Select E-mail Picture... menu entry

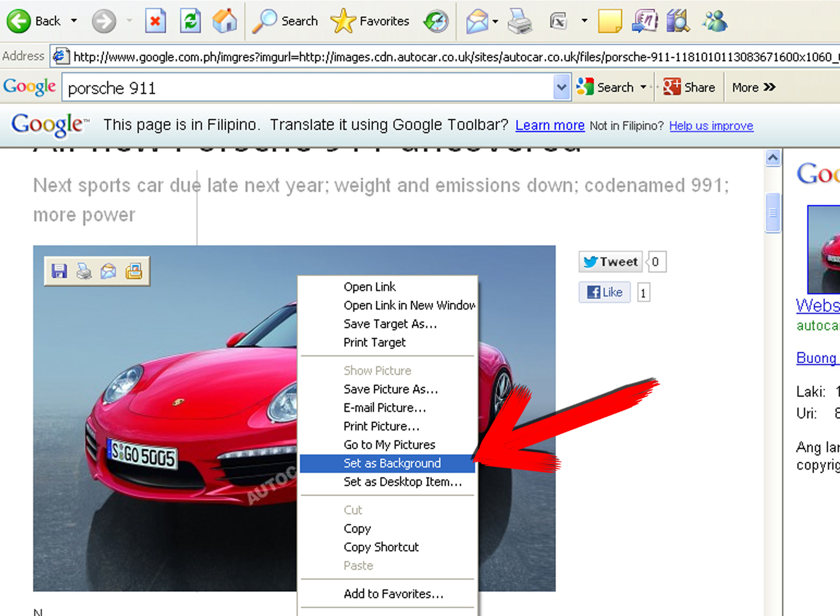coord(388,408)
